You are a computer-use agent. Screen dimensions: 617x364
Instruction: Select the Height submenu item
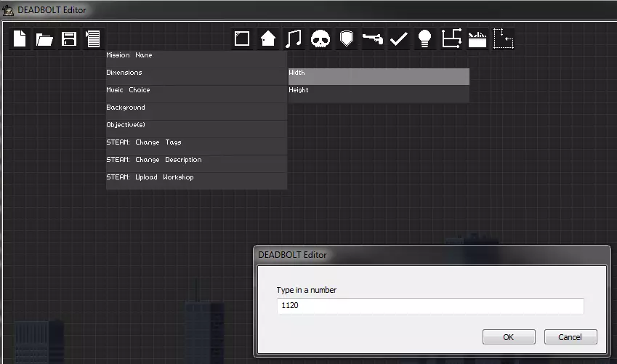click(379, 94)
